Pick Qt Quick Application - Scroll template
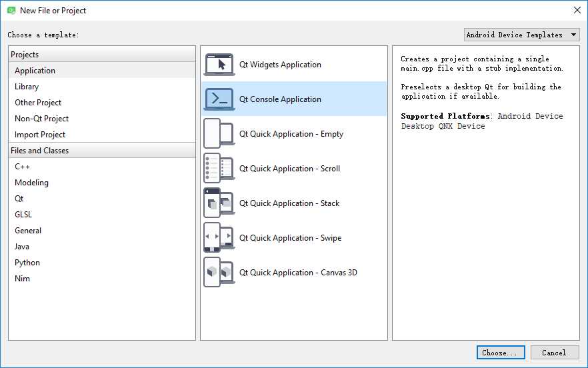This screenshot has height=368, width=588. [294, 169]
